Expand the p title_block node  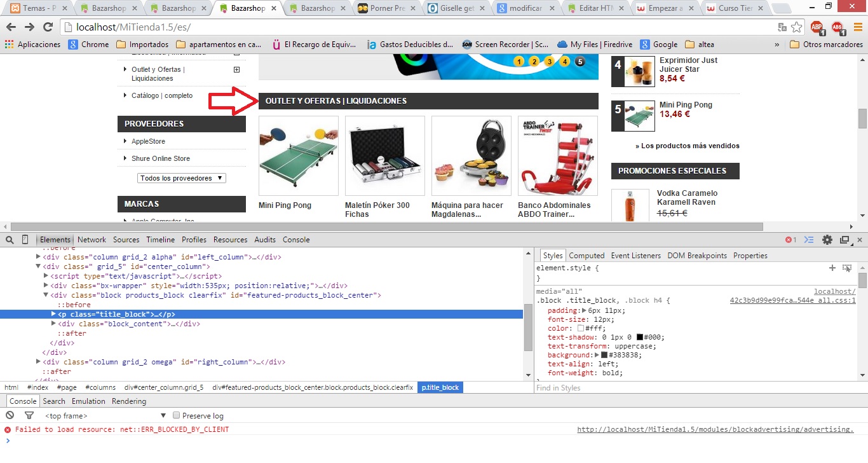[x=54, y=314]
